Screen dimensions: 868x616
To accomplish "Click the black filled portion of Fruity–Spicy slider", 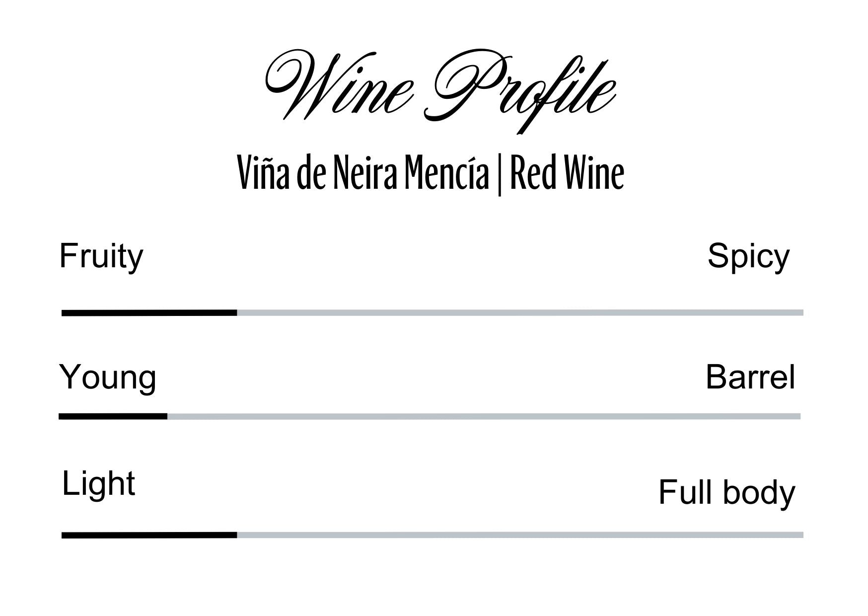I will coord(149,312).
